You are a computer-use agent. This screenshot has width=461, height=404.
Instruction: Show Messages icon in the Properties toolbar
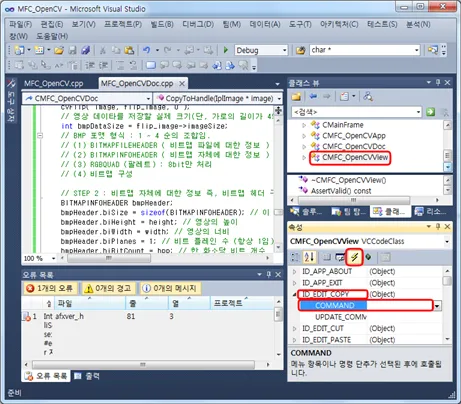pos(340,257)
